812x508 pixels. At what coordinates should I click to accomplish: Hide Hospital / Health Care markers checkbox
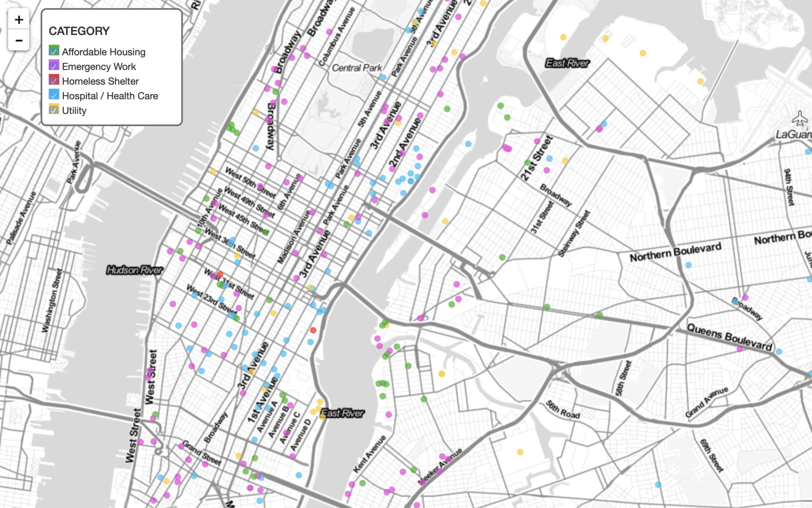click(54, 95)
